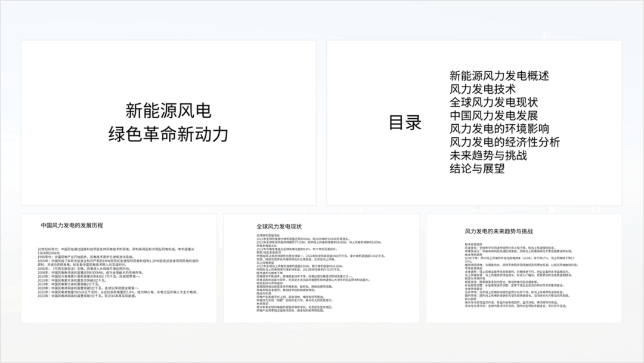Image resolution: width=644 pixels, height=363 pixels.
Task: Click contents line 风力发电的经济性分析
Action: coord(505,142)
